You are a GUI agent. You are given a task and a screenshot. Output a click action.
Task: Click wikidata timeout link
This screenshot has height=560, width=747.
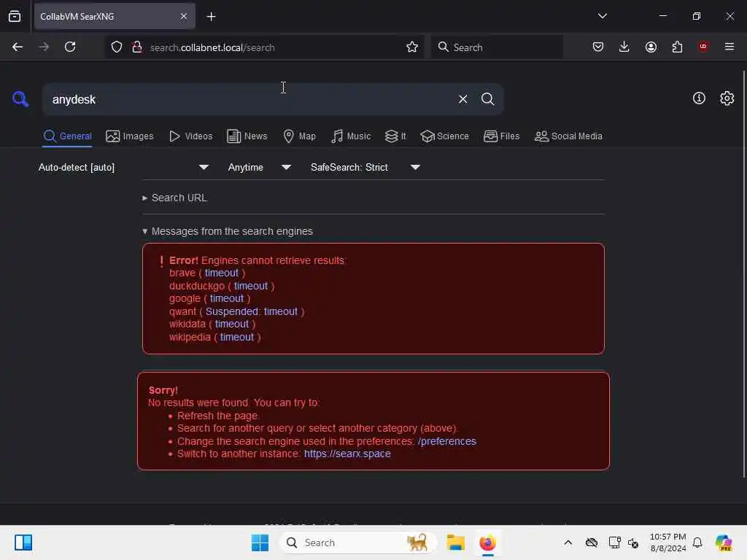pos(231,324)
